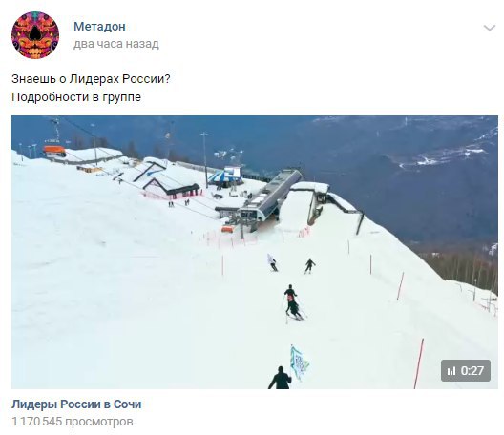Viewport: 504px width, 435px height.
Task: Click the skier wearing the red bib
Action: click(292, 302)
